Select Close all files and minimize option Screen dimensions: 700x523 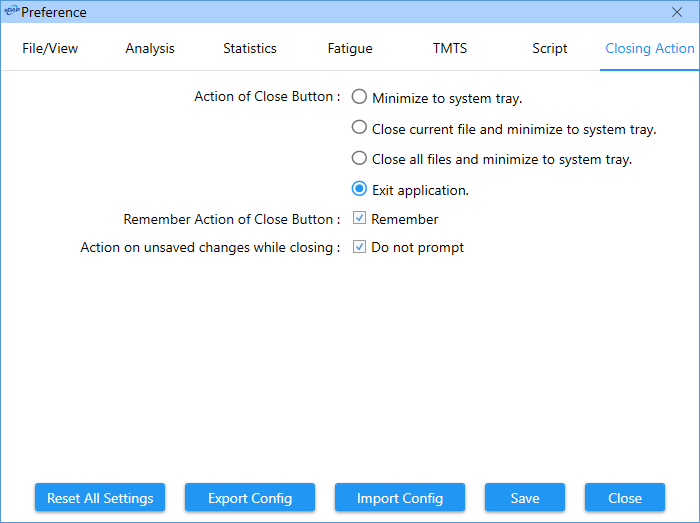point(359,158)
